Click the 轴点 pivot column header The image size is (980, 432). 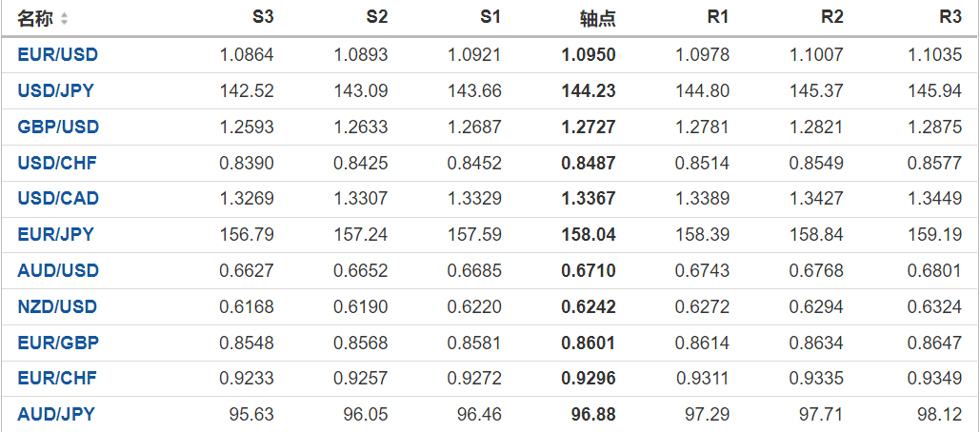tap(597, 18)
